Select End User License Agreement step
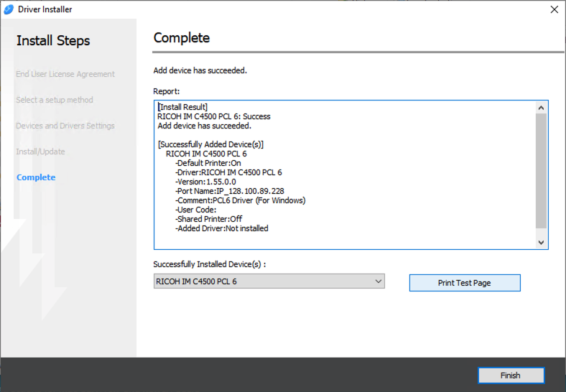 (x=65, y=74)
